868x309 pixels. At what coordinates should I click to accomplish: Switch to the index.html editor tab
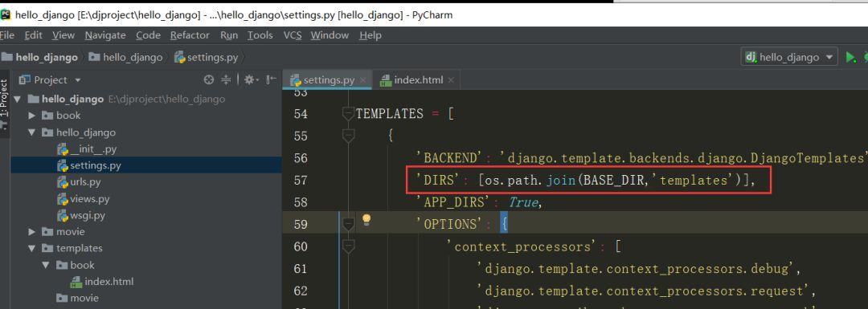click(418, 80)
